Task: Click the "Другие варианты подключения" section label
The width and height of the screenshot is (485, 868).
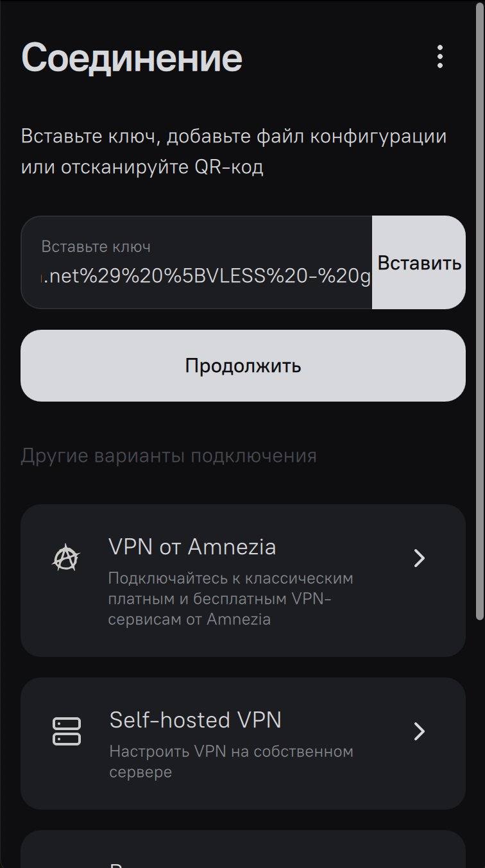Action: [x=169, y=456]
